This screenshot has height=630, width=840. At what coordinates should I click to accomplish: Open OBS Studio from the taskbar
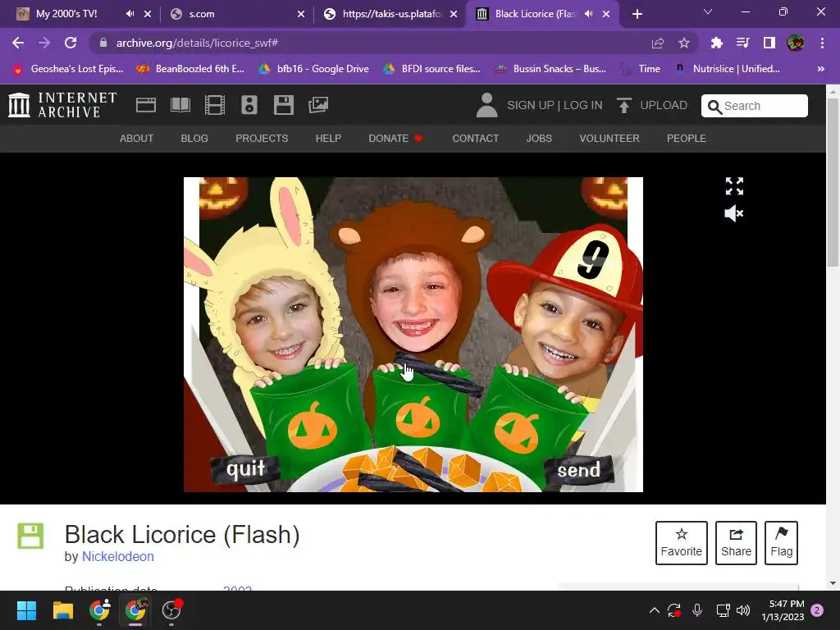[x=171, y=610]
